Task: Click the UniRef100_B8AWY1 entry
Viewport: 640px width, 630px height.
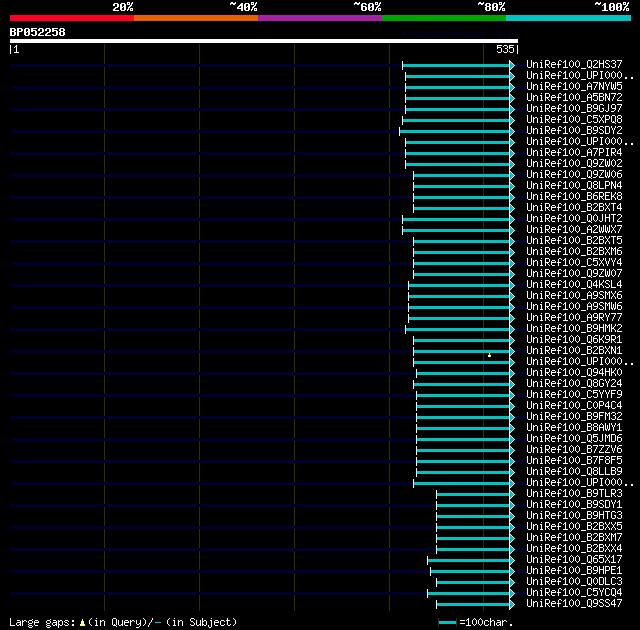Action: pyautogui.click(x=574, y=428)
